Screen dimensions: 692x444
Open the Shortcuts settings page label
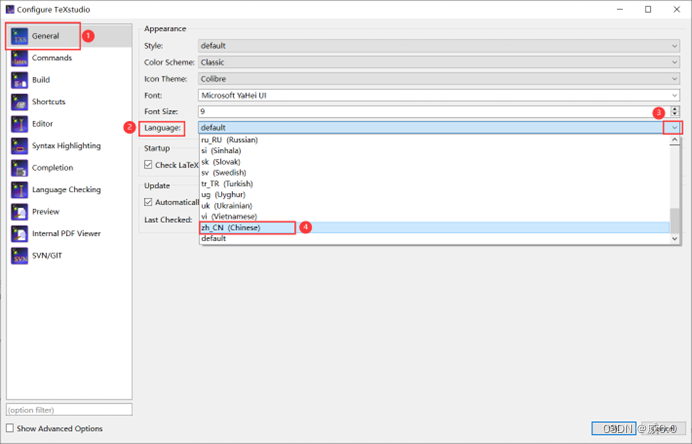click(x=49, y=102)
